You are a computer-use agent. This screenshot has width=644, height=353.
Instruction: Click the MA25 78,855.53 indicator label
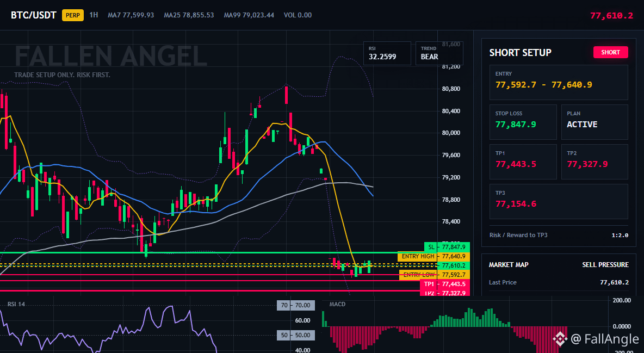[x=189, y=15]
